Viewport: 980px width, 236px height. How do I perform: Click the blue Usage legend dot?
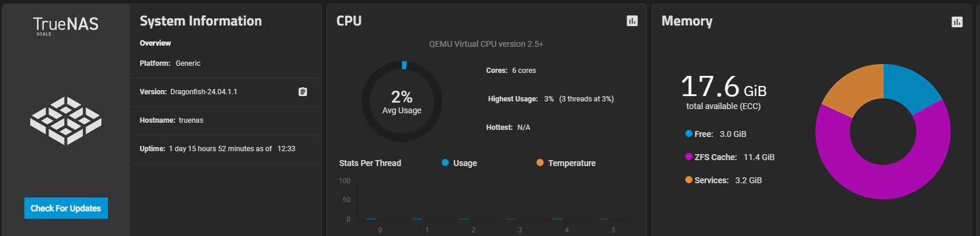click(x=445, y=162)
